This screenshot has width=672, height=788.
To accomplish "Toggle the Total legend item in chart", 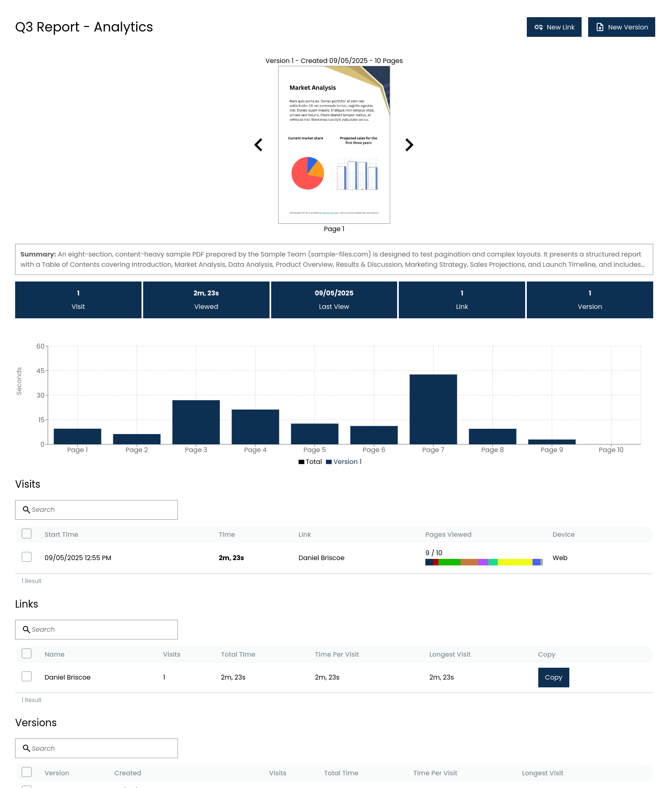I will click(310, 462).
